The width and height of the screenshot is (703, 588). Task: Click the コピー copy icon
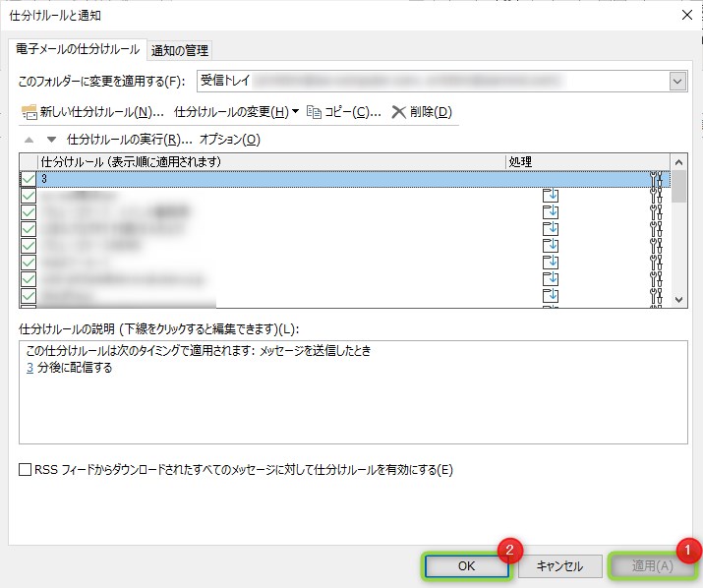(x=315, y=112)
